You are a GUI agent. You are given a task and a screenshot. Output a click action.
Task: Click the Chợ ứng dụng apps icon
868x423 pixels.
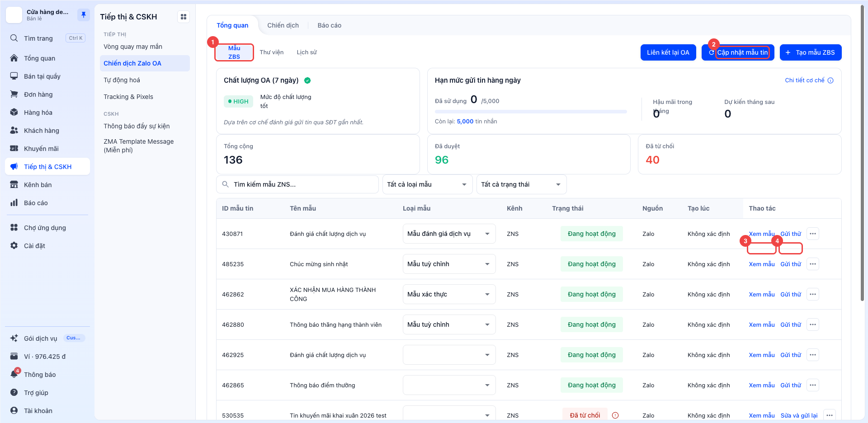[14, 227]
